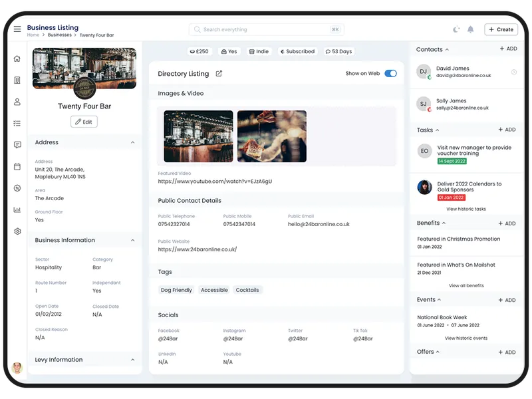Viewport: 532px width, 399px height.
Task: Open the hamburger navigation menu
Action: (x=17, y=29)
